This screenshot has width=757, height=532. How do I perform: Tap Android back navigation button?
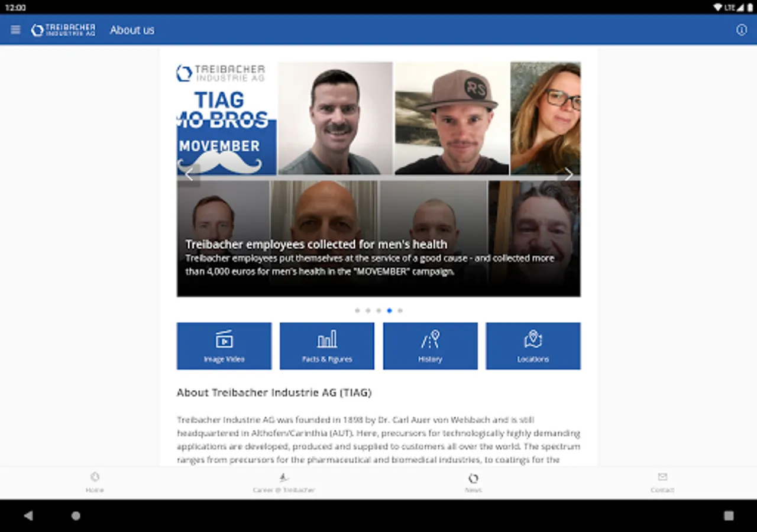coord(28,515)
